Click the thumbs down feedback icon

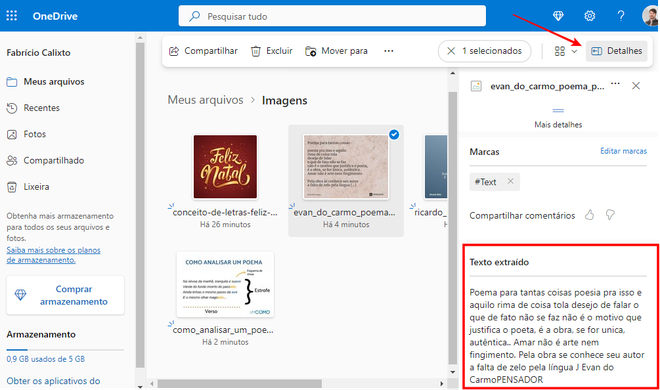[610, 215]
